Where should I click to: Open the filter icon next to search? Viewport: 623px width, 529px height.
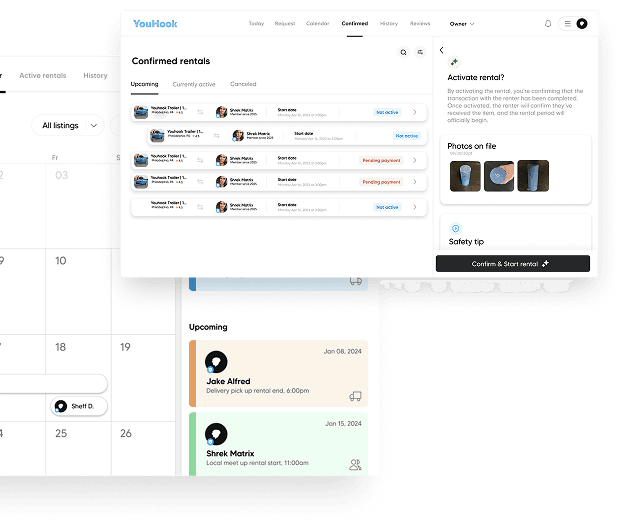click(x=420, y=52)
